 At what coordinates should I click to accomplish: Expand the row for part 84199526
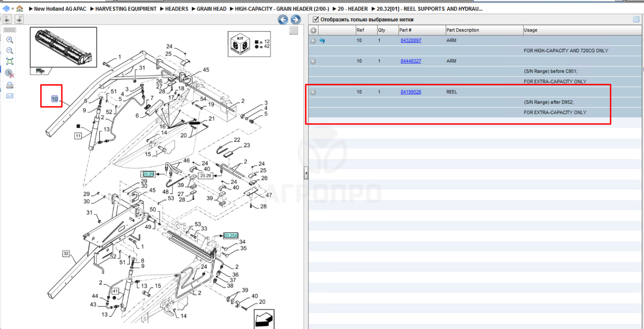click(313, 92)
